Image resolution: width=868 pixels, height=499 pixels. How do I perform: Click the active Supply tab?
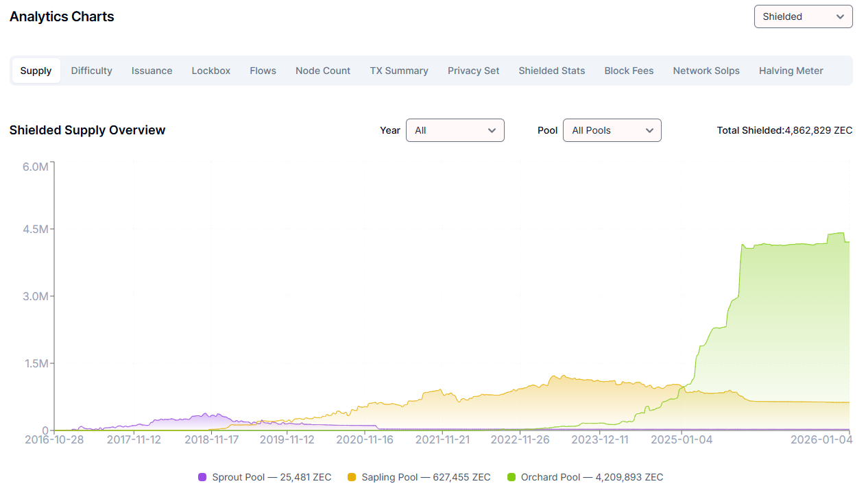pos(36,71)
